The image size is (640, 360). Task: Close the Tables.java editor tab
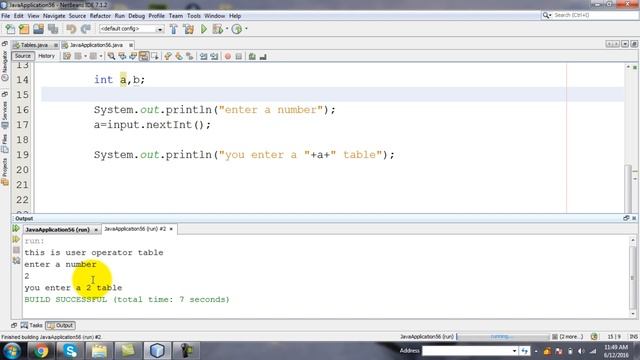pyautogui.click(x=56, y=45)
